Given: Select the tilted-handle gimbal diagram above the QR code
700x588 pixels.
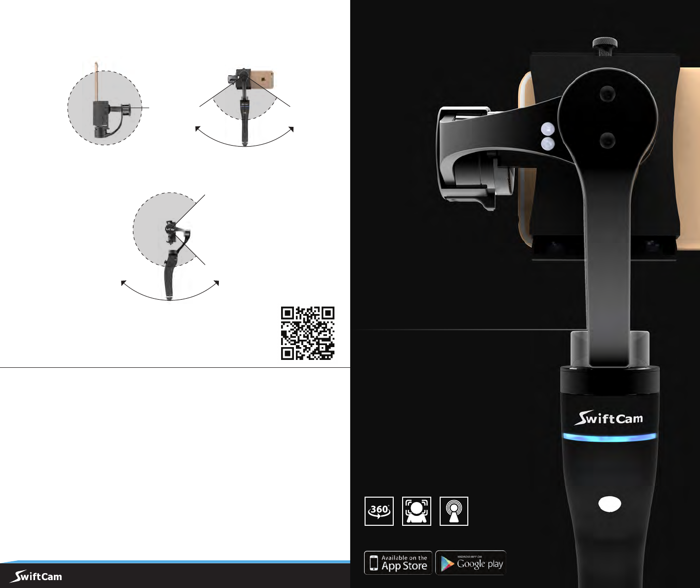Looking at the screenshot, I should pyautogui.click(x=170, y=246).
